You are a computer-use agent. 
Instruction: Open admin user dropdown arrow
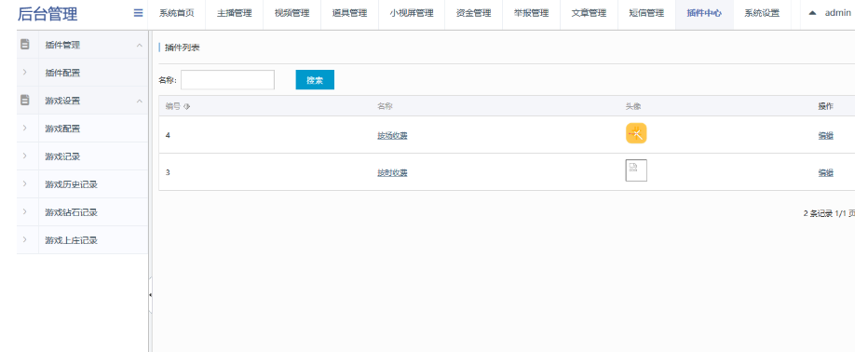(x=813, y=13)
